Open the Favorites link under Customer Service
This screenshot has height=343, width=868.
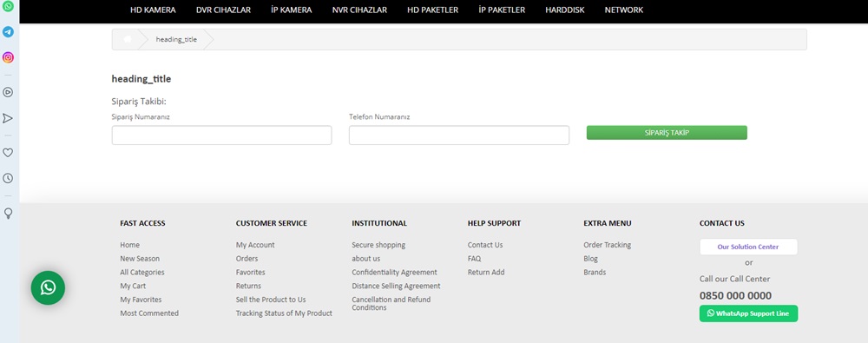click(x=250, y=273)
